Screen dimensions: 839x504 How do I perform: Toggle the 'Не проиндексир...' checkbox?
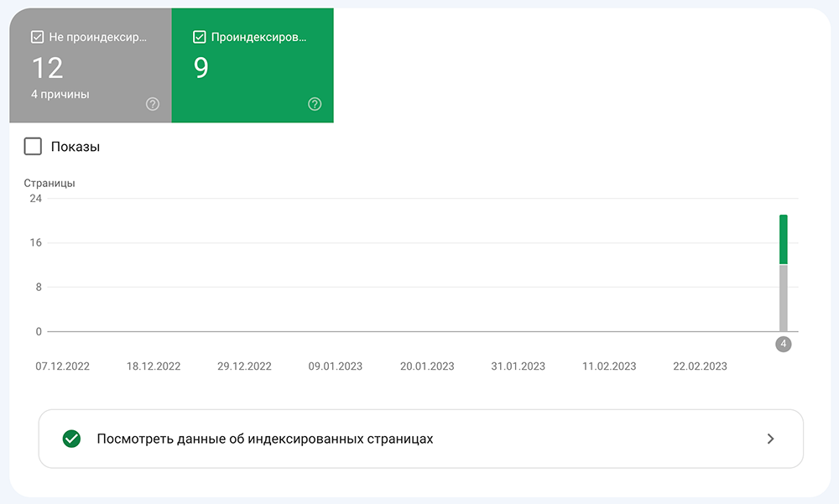[37, 37]
